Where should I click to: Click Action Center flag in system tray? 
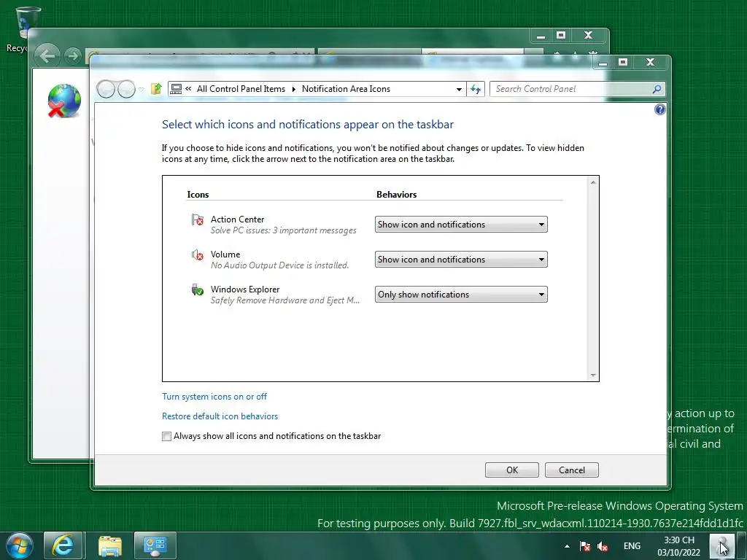pos(585,546)
